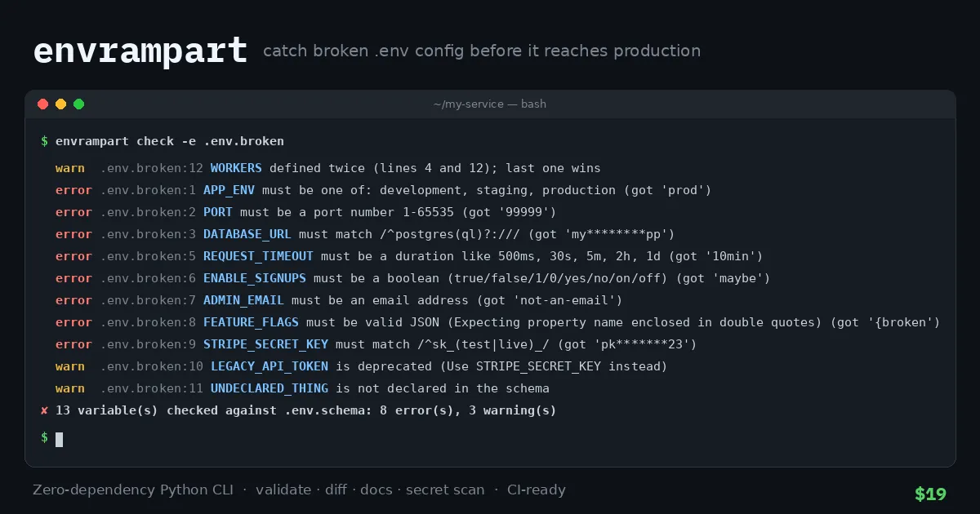This screenshot has height=514, width=980.
Task: Click the 'Zero-dependency Python CLI' footer text
Action: tap(132, 490)
